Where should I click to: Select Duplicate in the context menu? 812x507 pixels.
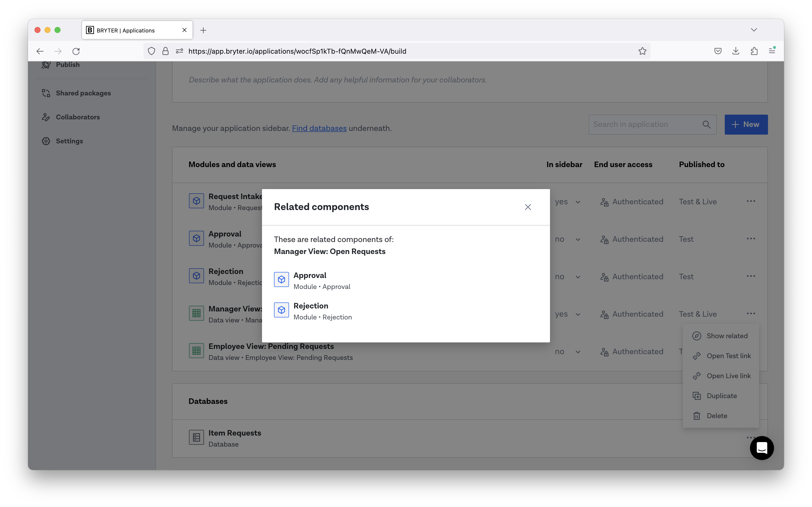point(721,396)
